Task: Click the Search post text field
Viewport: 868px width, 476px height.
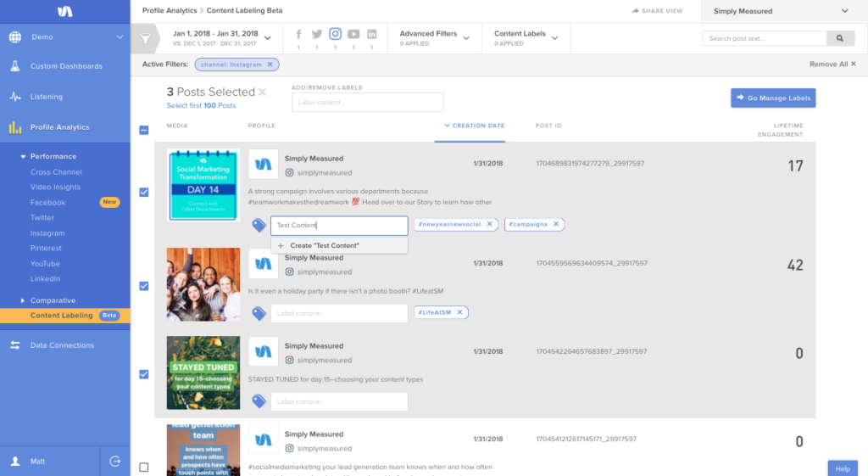Action: (x=765, y=38)
